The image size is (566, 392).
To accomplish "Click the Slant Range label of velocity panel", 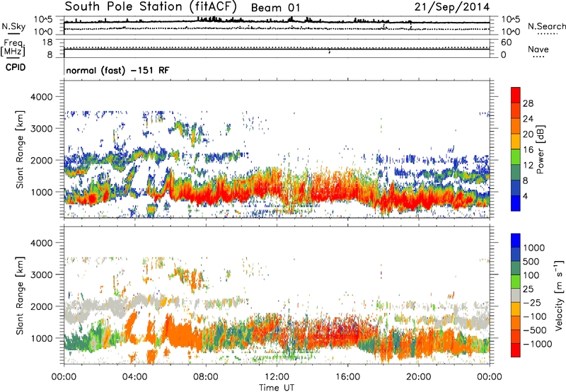I will click(20, 296).
